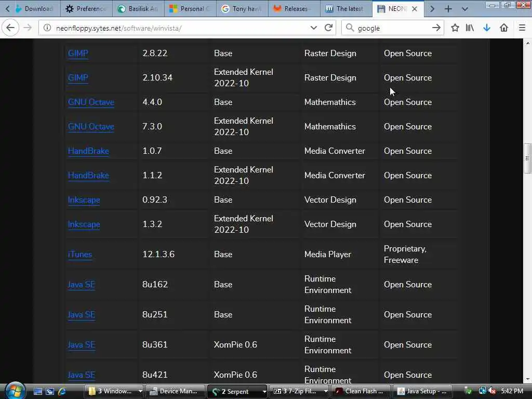Go back to the previous page
The width and height of the screenshot is (532, 399).
pos(10,28)
